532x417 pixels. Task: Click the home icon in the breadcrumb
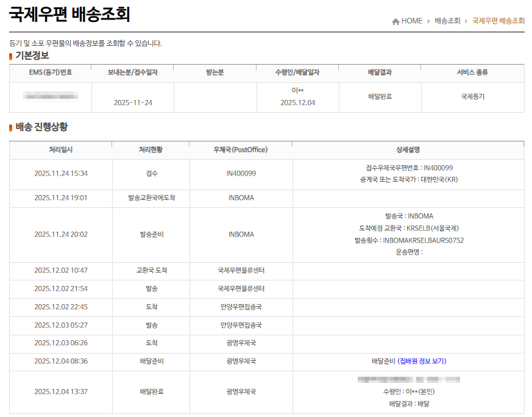(x=395, y=21)
